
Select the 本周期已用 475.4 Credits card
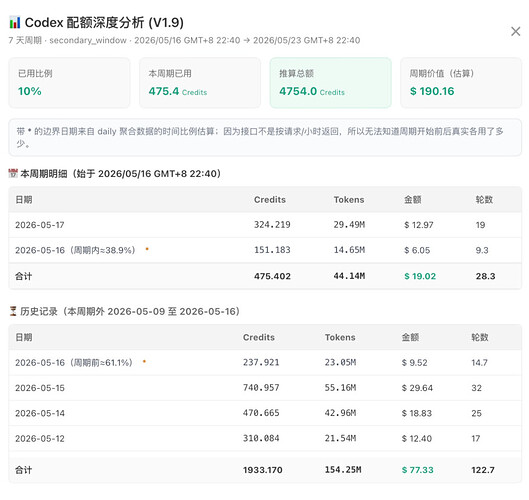point(200,83)
